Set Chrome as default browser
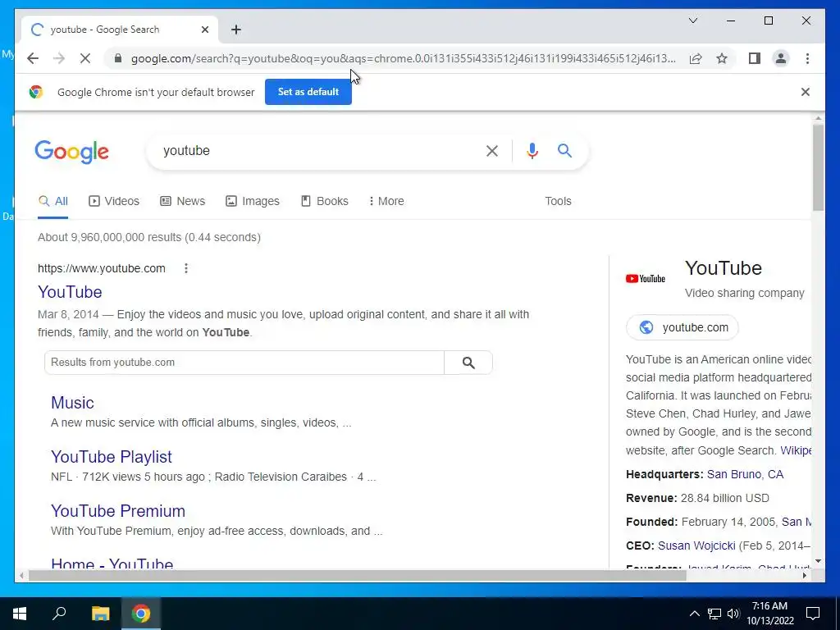The image size is (840, 630). (308, 92)
